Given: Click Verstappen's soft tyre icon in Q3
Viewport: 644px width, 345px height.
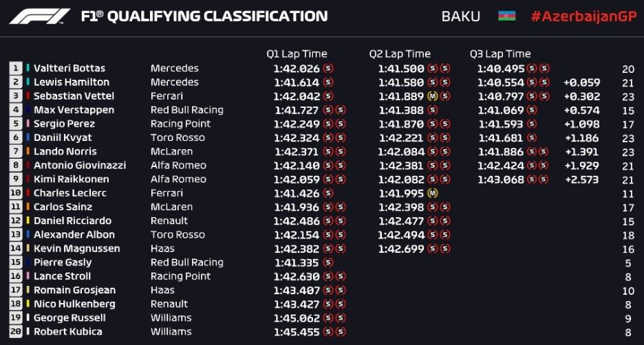Looking at the screenshot, I should pos(531,110).
